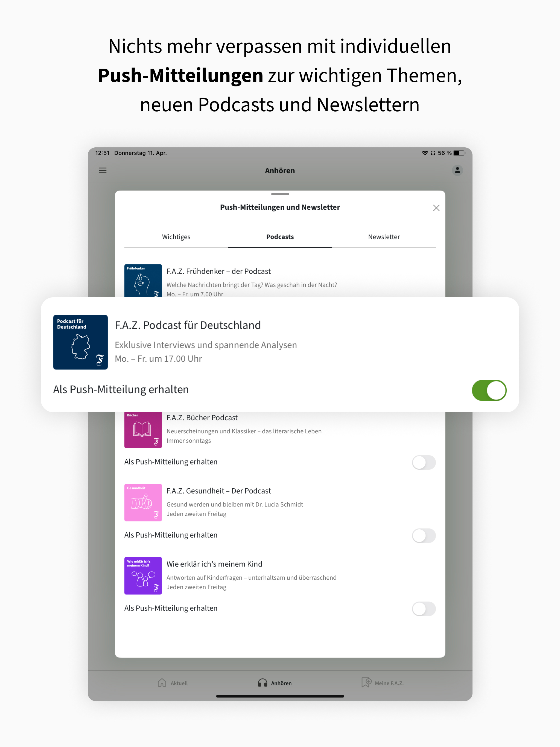Close the Push-Mitteilungen dialog with X
The image size is (560, 747).
click(436, 208)
